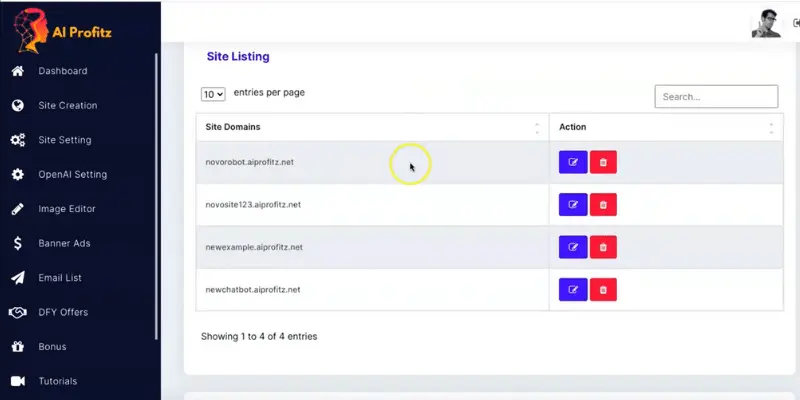The width and height of the screenshot is (800, 400).
Task: Click the Site Setting gears icon
Action: 18,140
